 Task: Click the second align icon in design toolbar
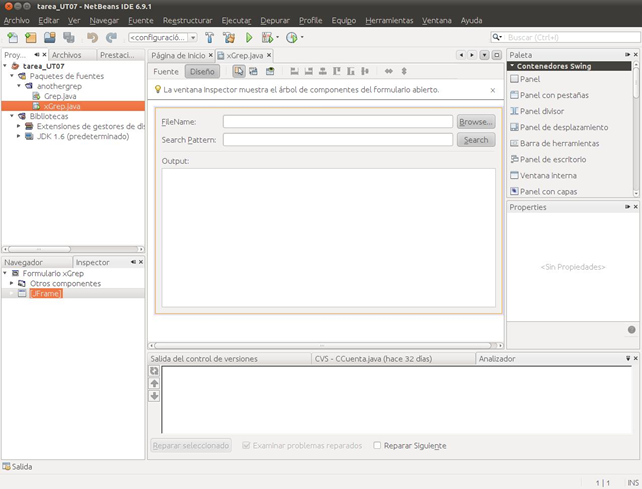(309, 71)
